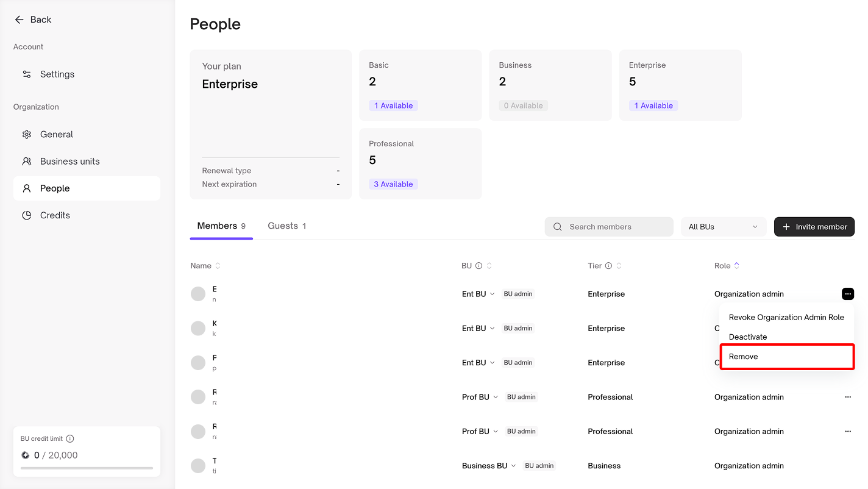This screenshot has width=868, height=489.
Task: Click the BU credit limit info icon
Action: tap(70, 438)
